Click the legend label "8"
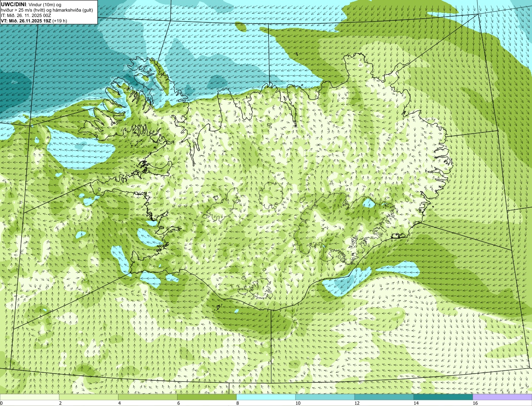The image size is (532, 406). 237,403
